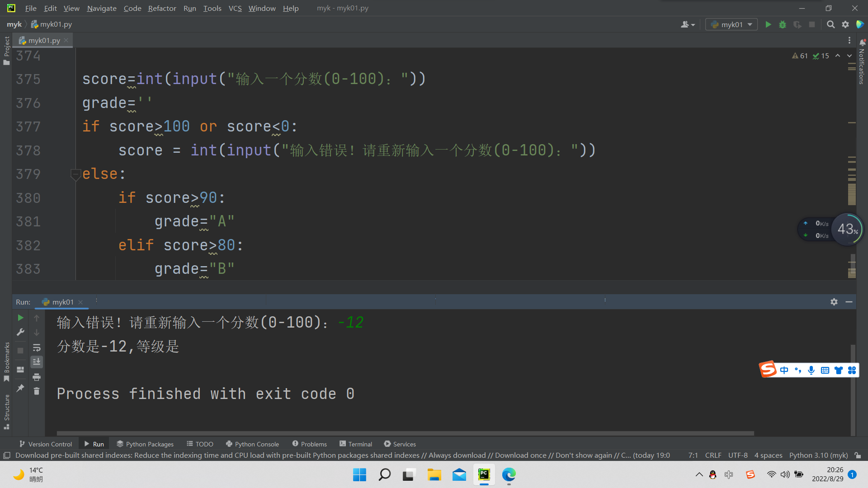Click the Down the stack trace arrow

pyautogui.click(x=37, y=333)
